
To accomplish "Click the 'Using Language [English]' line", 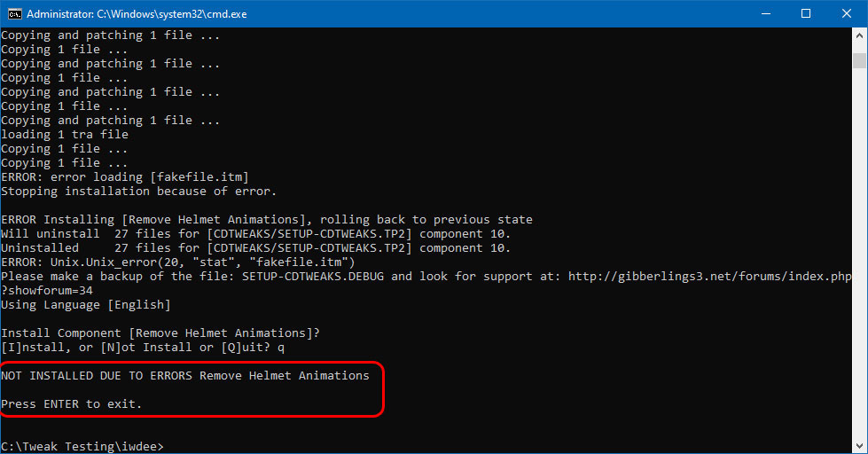I will click(85, 305).
